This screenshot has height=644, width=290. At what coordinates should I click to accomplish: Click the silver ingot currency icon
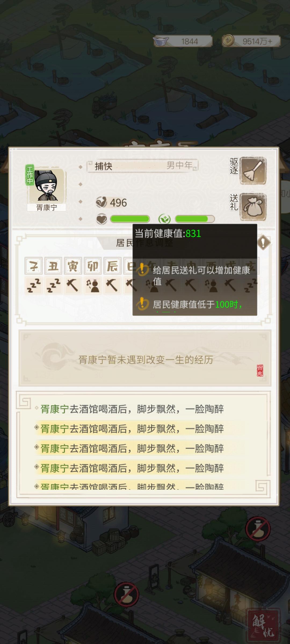coord(161,41)
